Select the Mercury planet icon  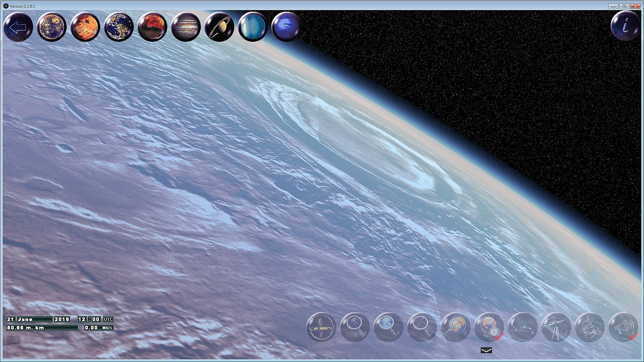point(51,27)
